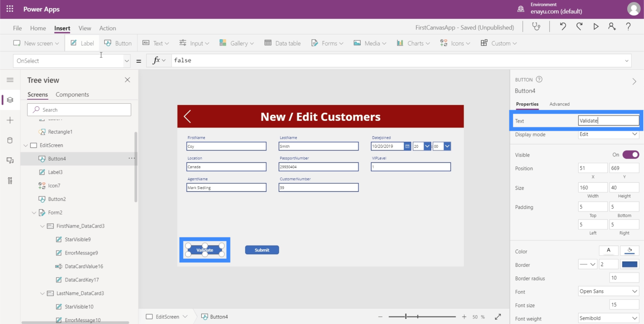Open the Data sources cylinder icon
Viewport: 644px width, 324px height.
click(10, 140)
